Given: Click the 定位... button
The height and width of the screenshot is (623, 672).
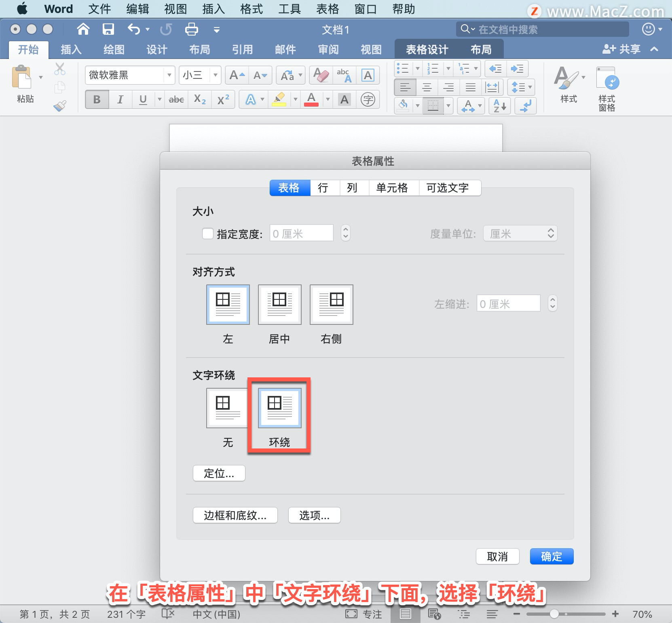Looking at the screenshot, I should point(219,473).
